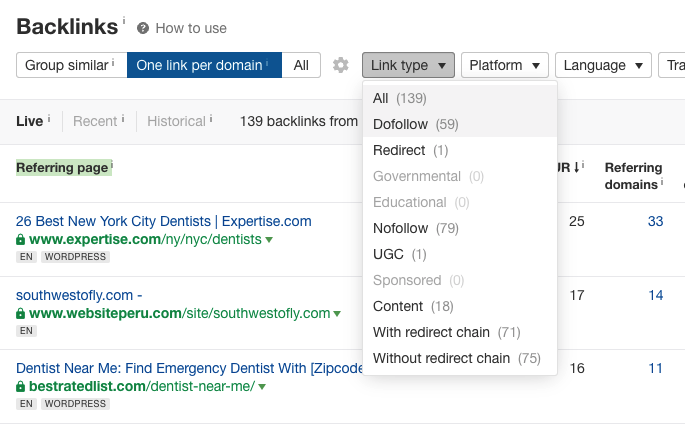This screenshot has width=685, height=427.
Task: Open the Platform dropdown
Action: pyautogui.click(x=504, y=65)
